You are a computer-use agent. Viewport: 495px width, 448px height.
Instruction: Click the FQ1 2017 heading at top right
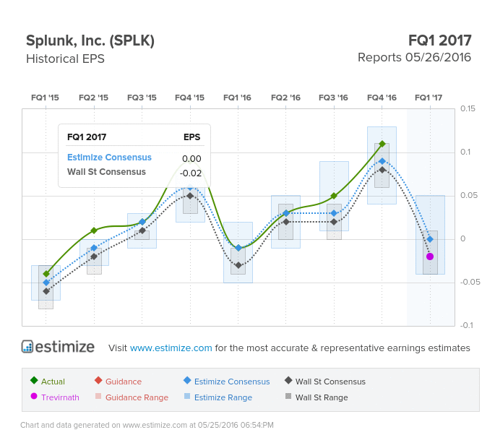point(440,40)
